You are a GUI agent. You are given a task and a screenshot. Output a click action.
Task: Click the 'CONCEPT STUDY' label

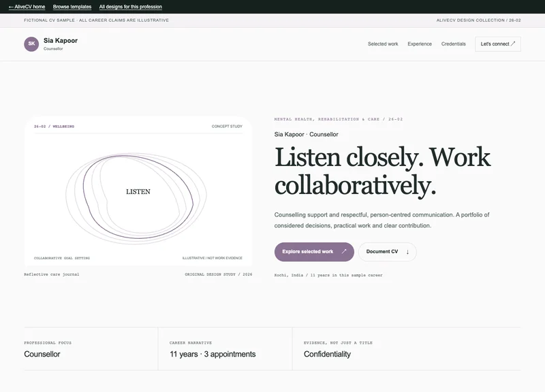coord(227,127)
